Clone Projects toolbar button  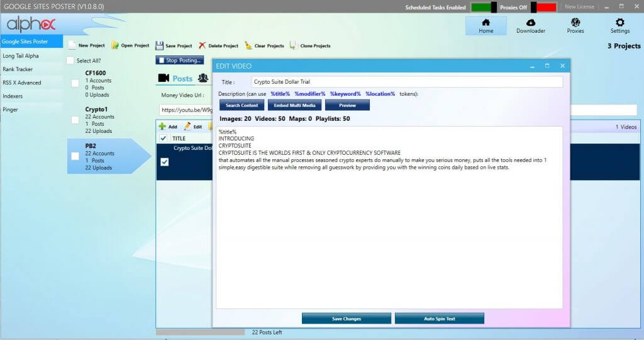309,45
